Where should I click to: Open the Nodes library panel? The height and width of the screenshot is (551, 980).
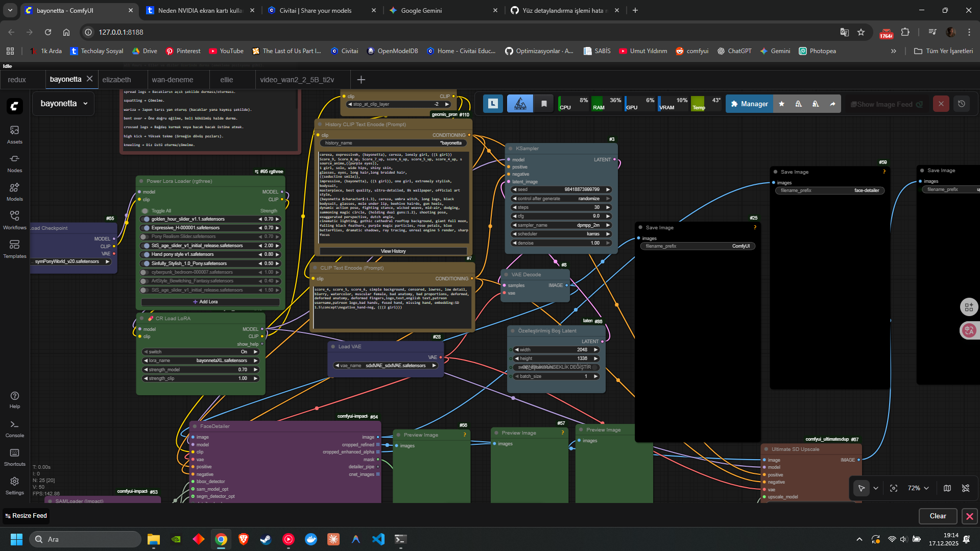pos(14,163)
